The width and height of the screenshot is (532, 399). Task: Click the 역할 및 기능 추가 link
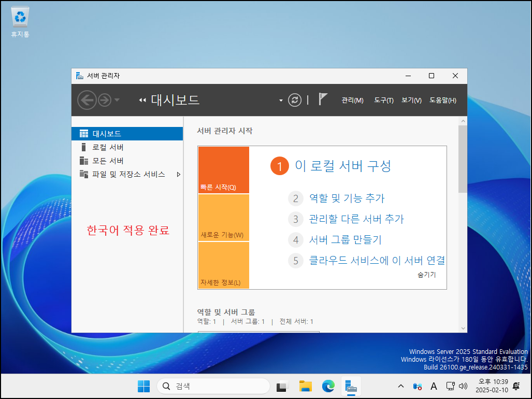347,198
